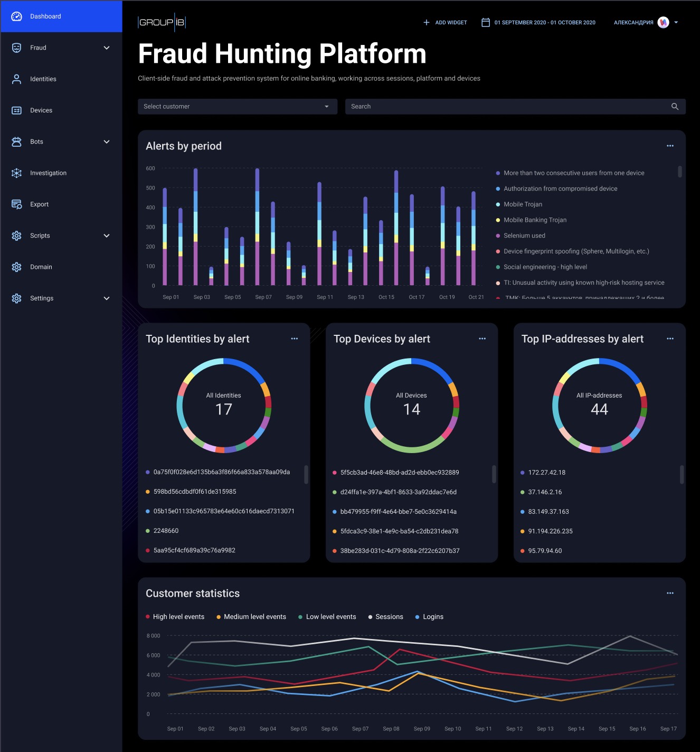700x752 pixels.
Task: Open identity 598bd56cdbdf0f61de315985
Action: 195,492
